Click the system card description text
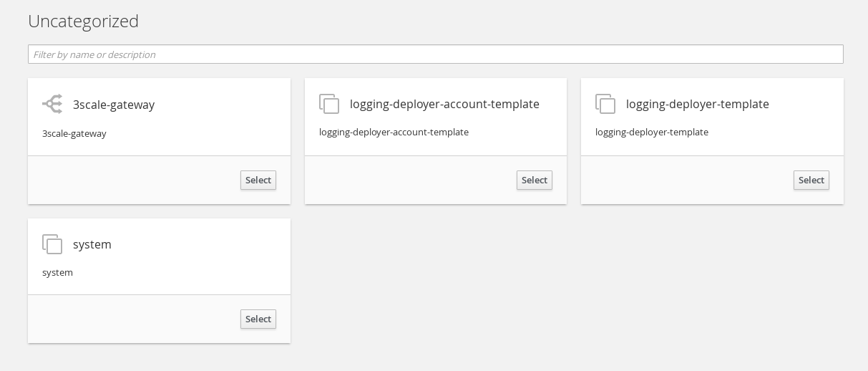The width and height of the screenshot is (868, 371). pos(57,273)
